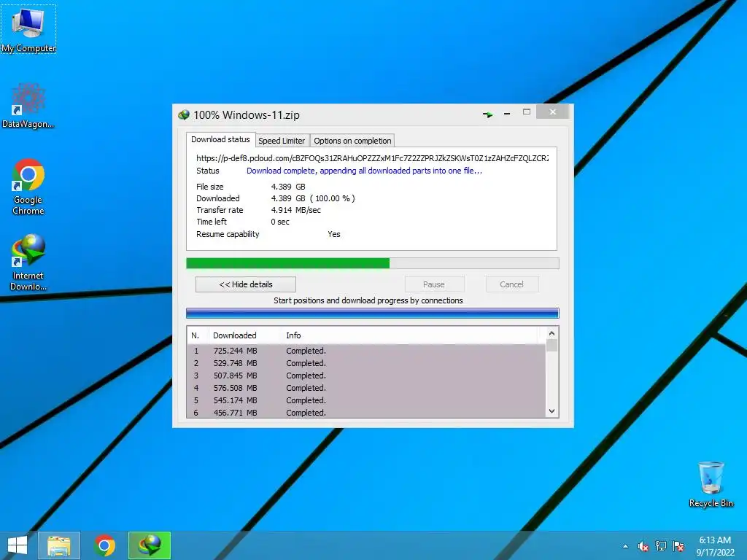Screen dimensions: 747x560
Task: Open the Recycle Bin
Action: coord(711,484)
